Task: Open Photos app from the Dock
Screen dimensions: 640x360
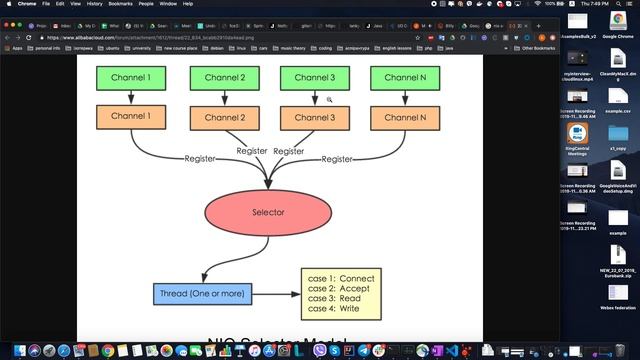Action: (167, 351)
